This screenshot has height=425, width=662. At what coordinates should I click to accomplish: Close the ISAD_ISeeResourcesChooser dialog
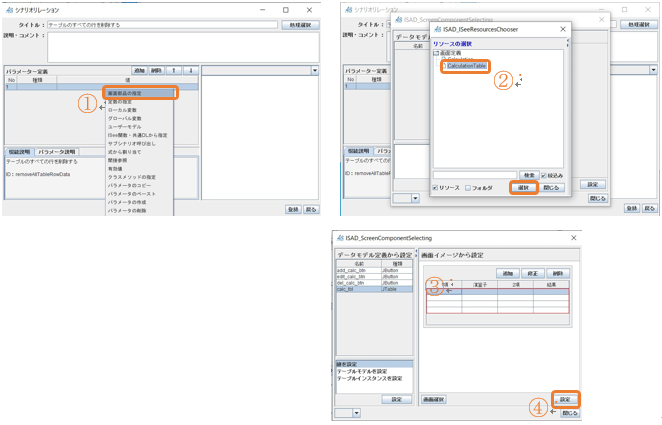point(563,29)
